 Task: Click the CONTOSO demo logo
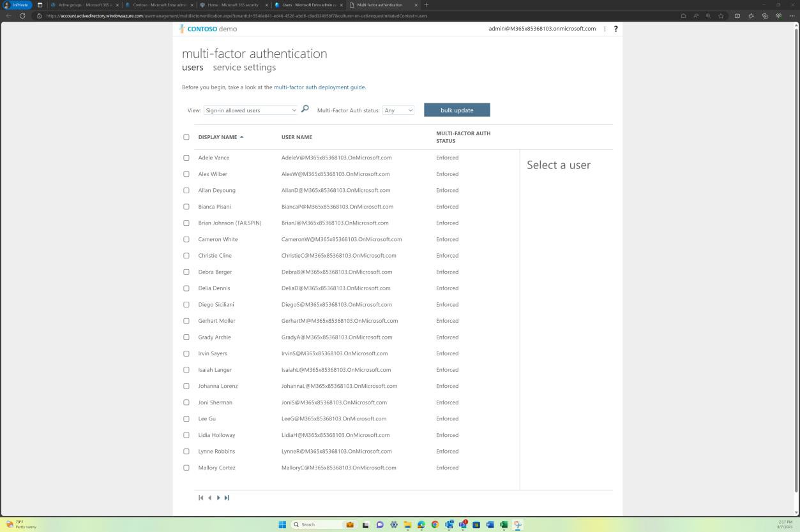pyautogui.click(x=208, y=29)
